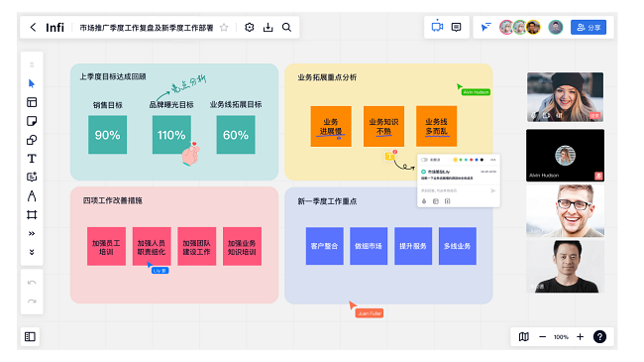Select the sticky note tool

point(32,121)
